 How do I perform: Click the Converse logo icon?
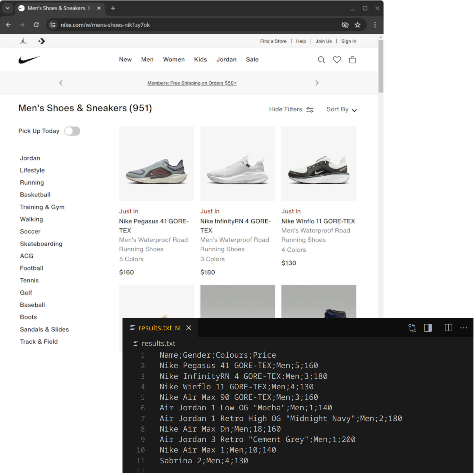pos(42,41)
